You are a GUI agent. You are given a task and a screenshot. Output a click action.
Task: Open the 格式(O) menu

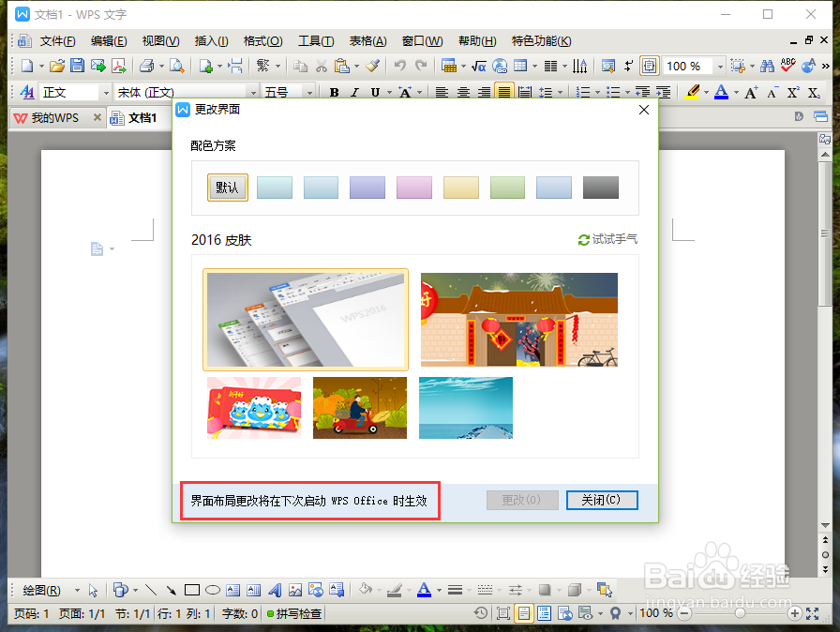[x=262, y=40]
